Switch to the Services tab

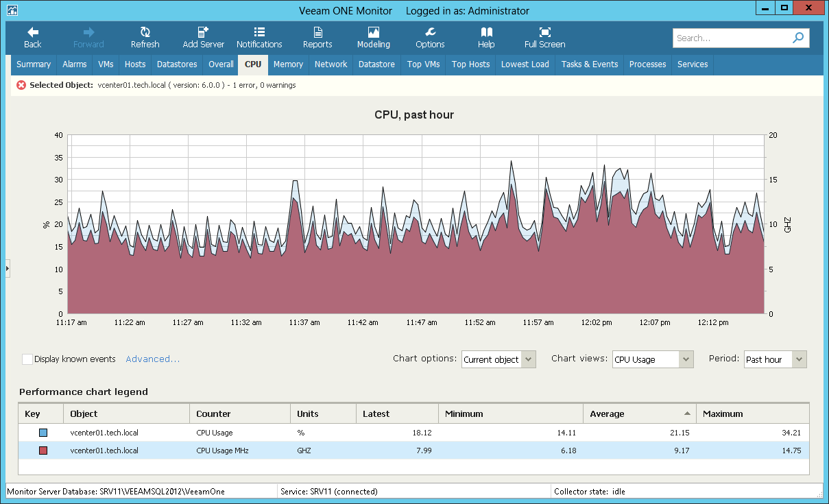[693, 64]
